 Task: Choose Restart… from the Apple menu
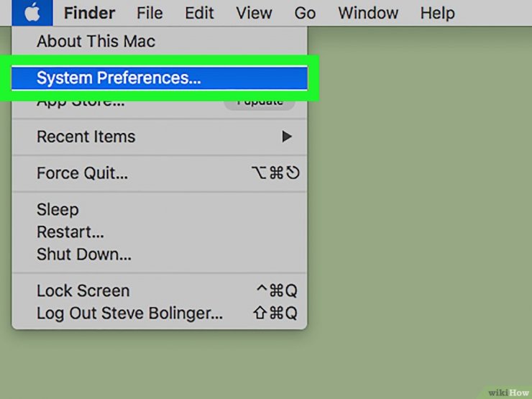160,232
